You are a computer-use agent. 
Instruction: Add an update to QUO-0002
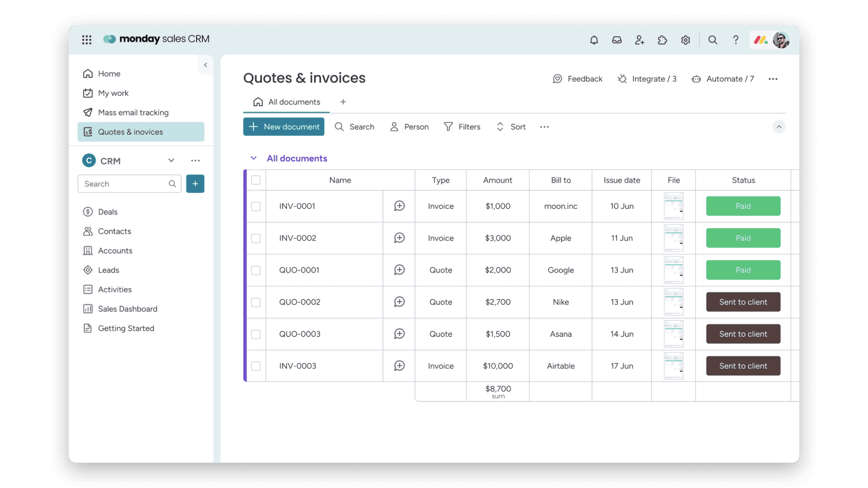(399, 302)
